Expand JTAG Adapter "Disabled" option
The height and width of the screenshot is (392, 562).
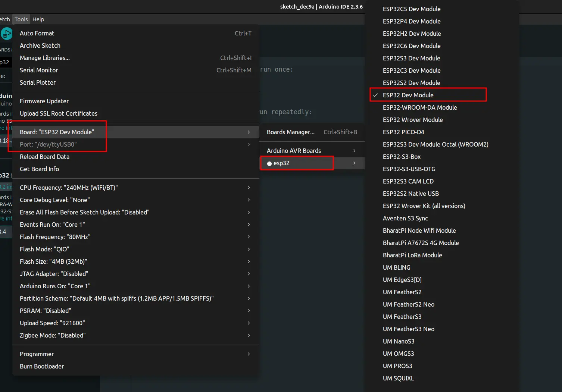click(136, 274)
